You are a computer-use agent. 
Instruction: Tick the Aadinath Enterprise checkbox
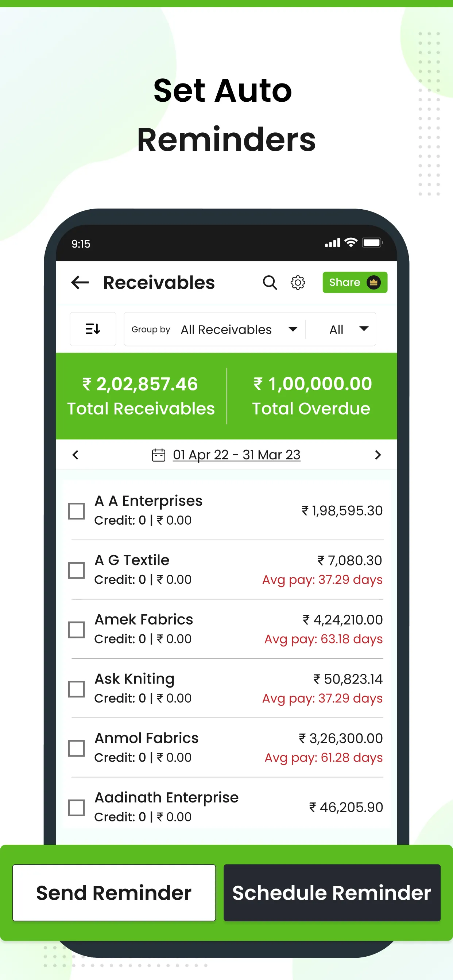coord(76,807)
